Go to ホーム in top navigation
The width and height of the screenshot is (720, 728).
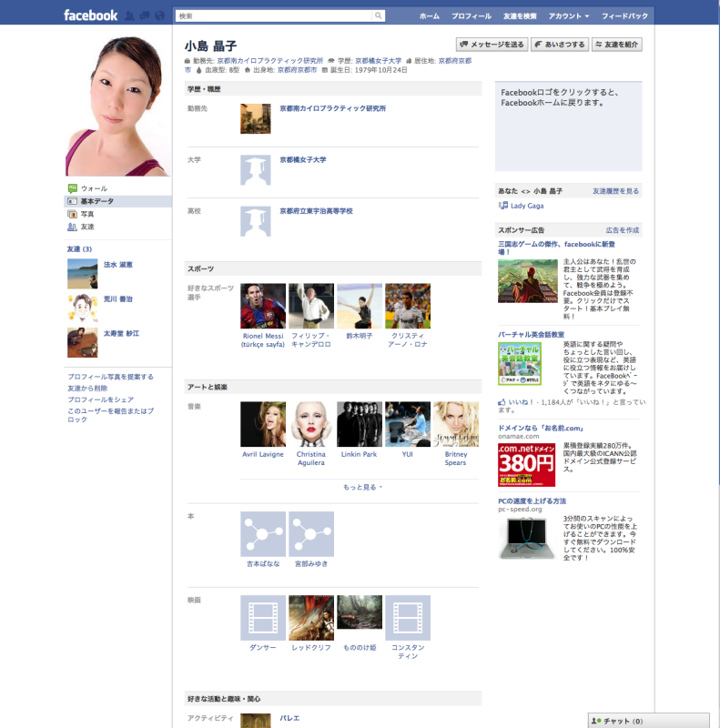coord(430,15)
